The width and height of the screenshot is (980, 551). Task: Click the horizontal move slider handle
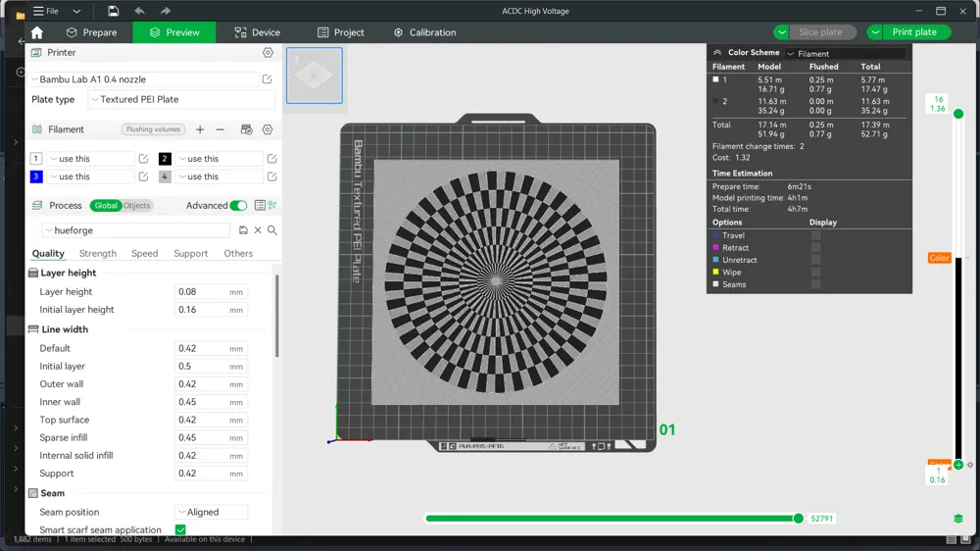[x=798, y=519]
